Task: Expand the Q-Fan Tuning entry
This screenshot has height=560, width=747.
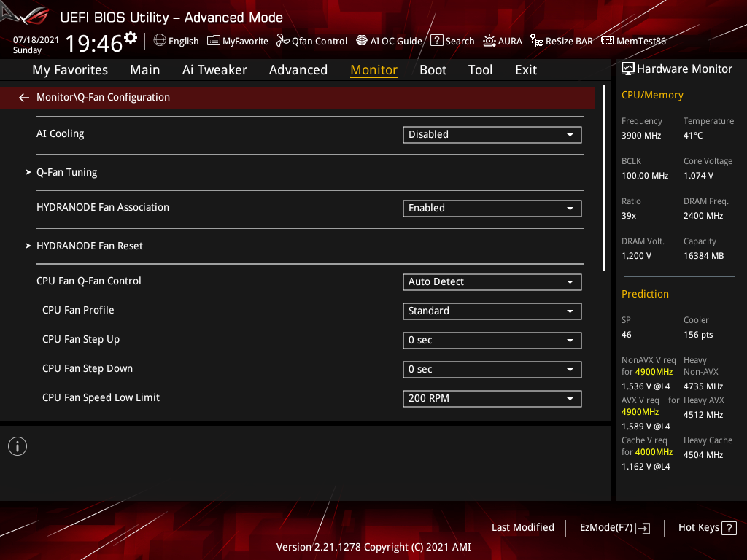Action: tap(66, 172)
